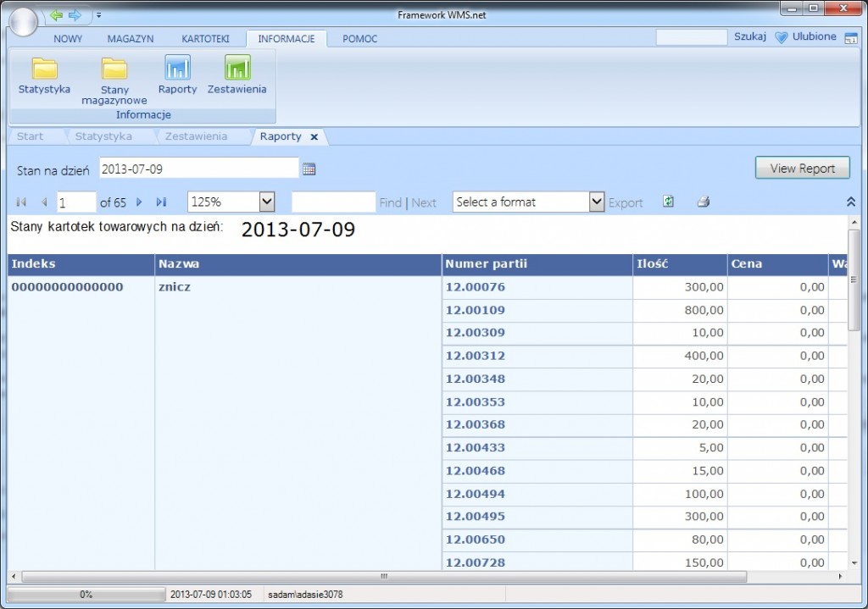Open the Zestawienia green chart icon

(x=237, y=68)
